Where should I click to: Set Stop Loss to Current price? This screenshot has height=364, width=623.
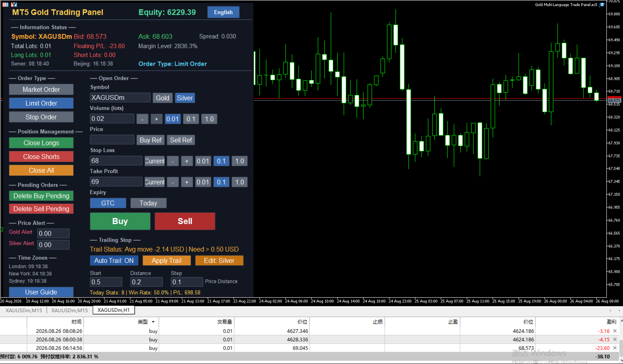click(155, 161)
